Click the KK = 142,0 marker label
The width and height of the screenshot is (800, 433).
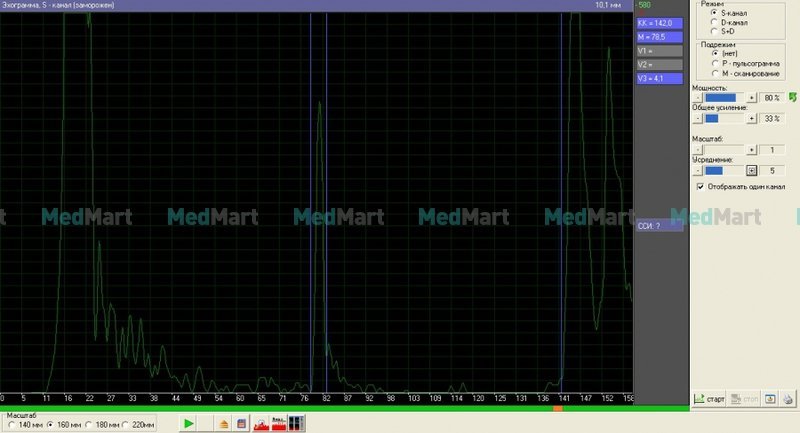659,23
